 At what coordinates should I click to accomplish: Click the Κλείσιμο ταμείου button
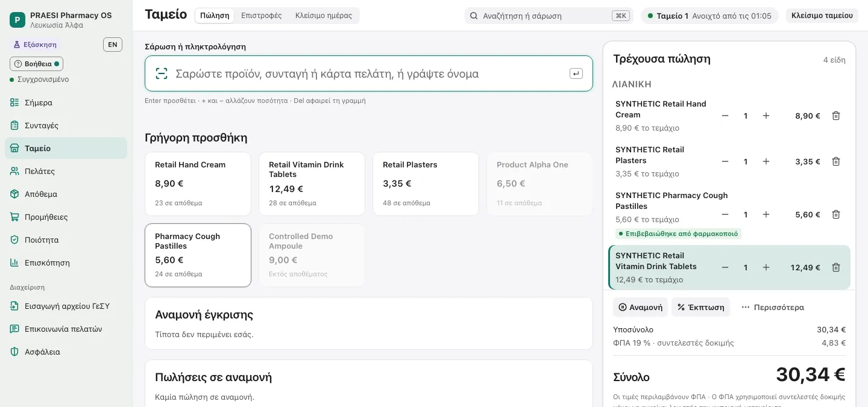tap(822, 16)
